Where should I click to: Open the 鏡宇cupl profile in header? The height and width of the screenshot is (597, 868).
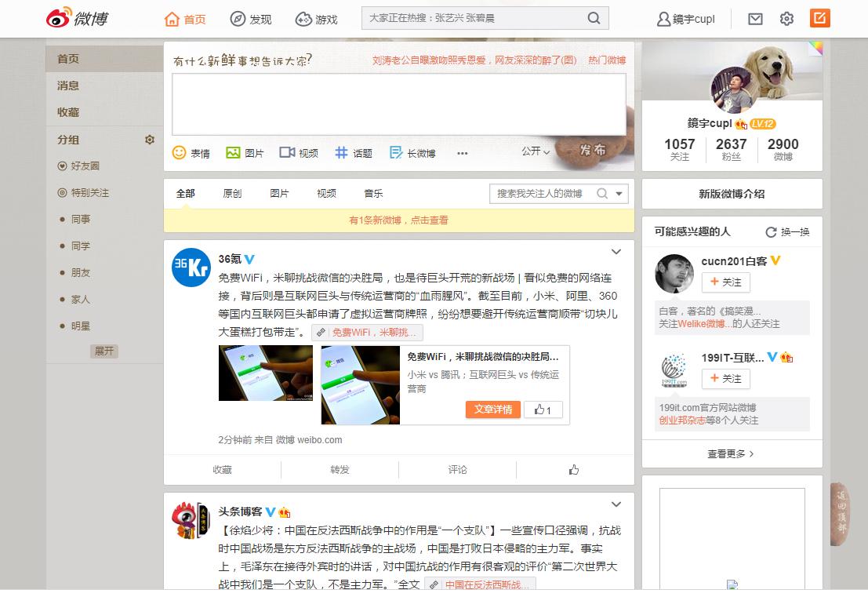tap(685, 20)
